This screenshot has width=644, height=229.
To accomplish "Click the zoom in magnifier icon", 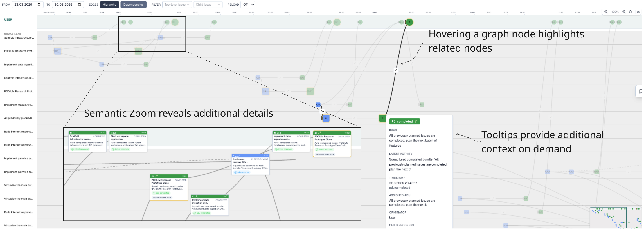I will tap(624, 12).
